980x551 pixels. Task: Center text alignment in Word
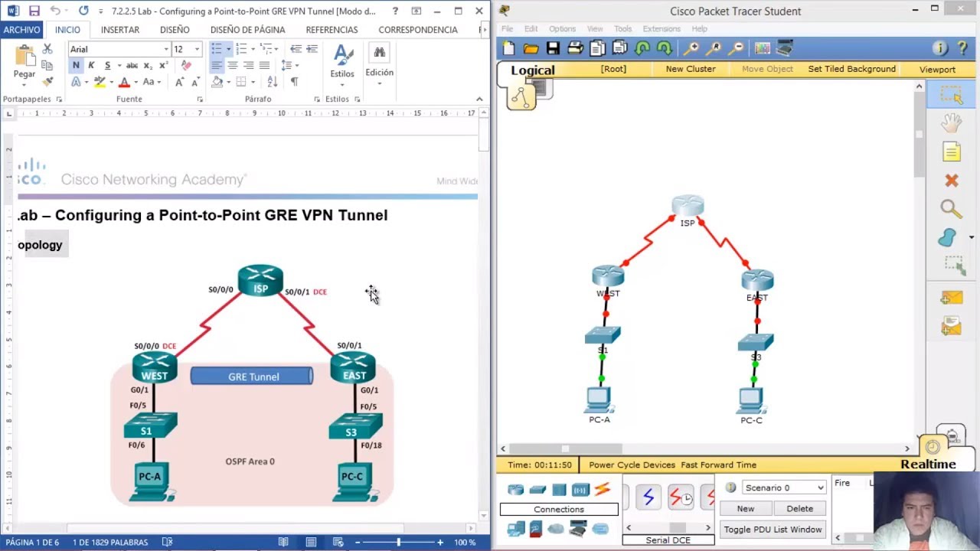(x=233, y=66)
